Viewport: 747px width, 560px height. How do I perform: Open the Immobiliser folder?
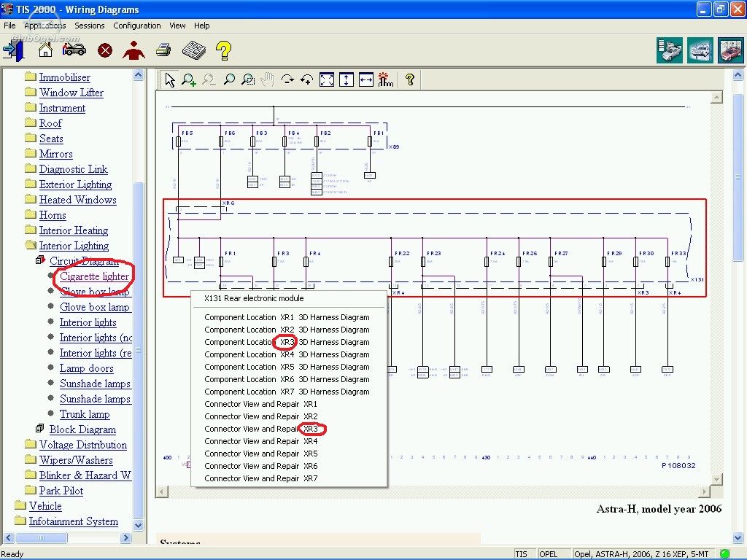pyautogui.click(x=64, y=77)
